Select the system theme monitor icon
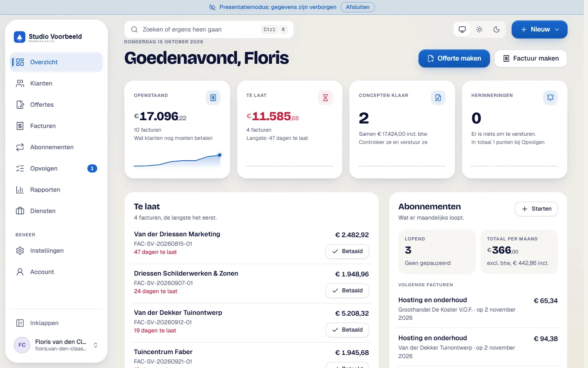The height and width of the screenshot is (368, 588). tap(462, 29)
